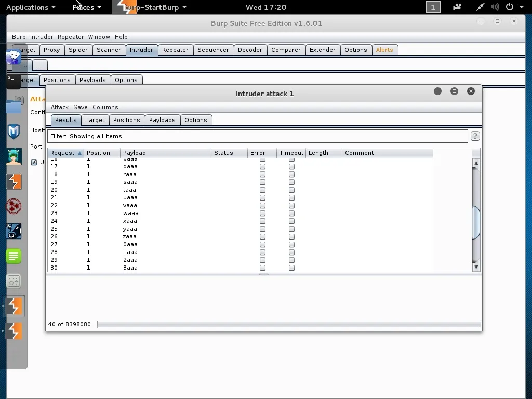532x399 pixels.
Task: Click the network connection icon in top bar
Action: 480,7
